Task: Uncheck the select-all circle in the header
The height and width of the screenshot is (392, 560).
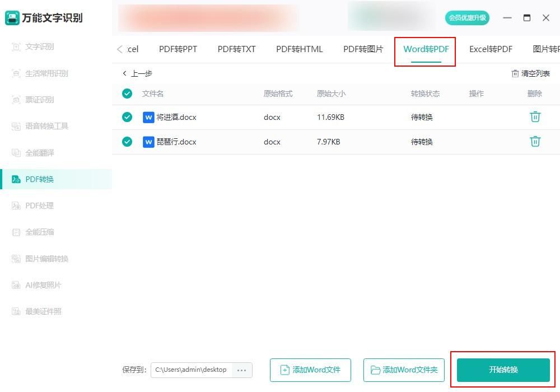Action: [127, 93]
